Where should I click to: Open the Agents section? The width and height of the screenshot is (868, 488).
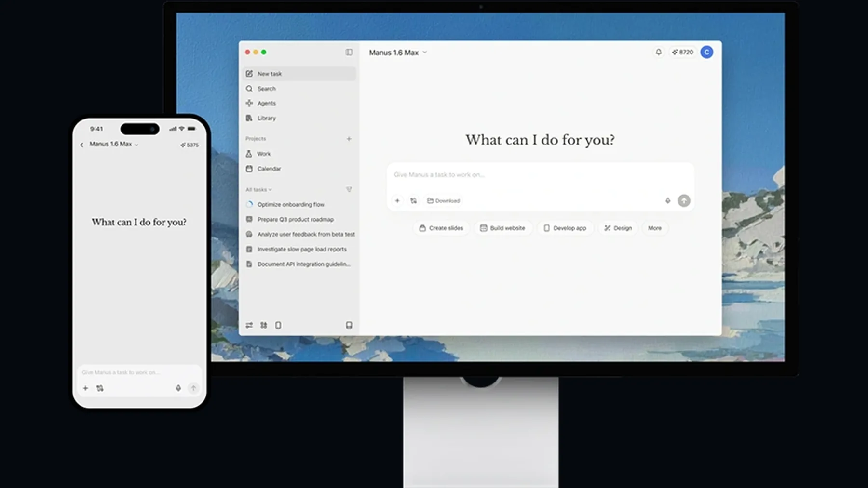coord(299,103)
